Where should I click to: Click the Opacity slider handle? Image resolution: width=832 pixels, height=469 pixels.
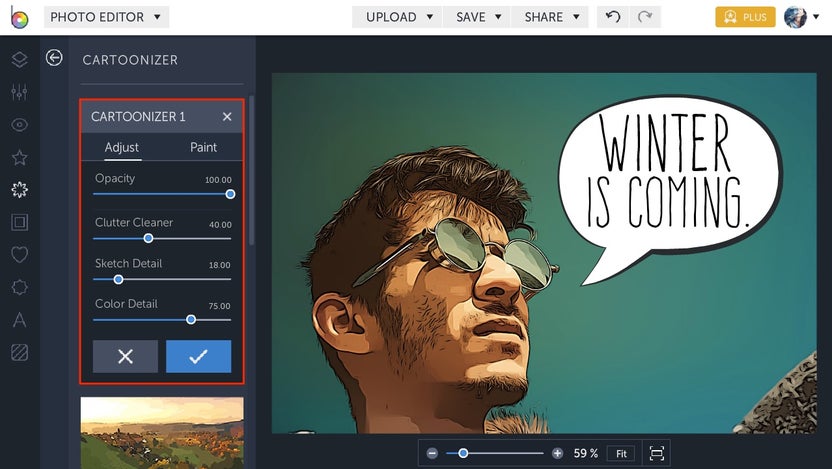point(230,194)
